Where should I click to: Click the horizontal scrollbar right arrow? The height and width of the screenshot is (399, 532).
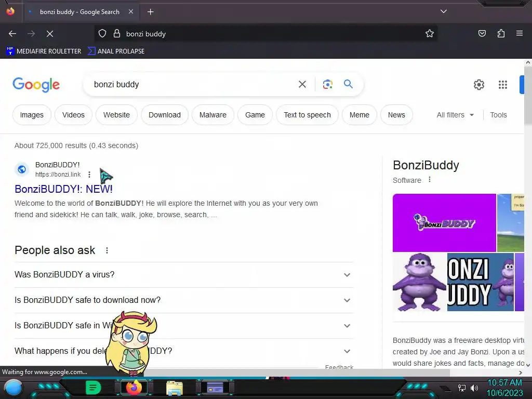[521, 372]
